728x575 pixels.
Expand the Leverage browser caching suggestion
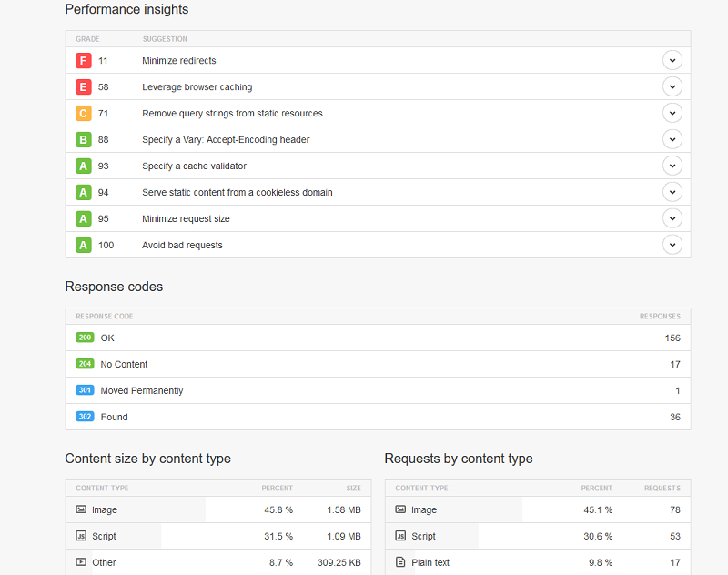(x=672, y=87)
